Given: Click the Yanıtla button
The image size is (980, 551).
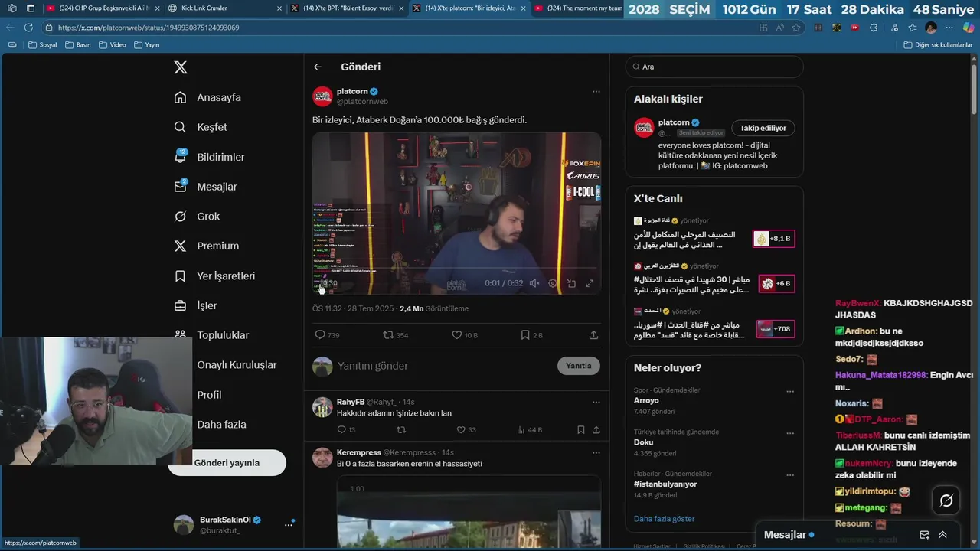Looking at the screenshot, I should (x=578, y=366).
